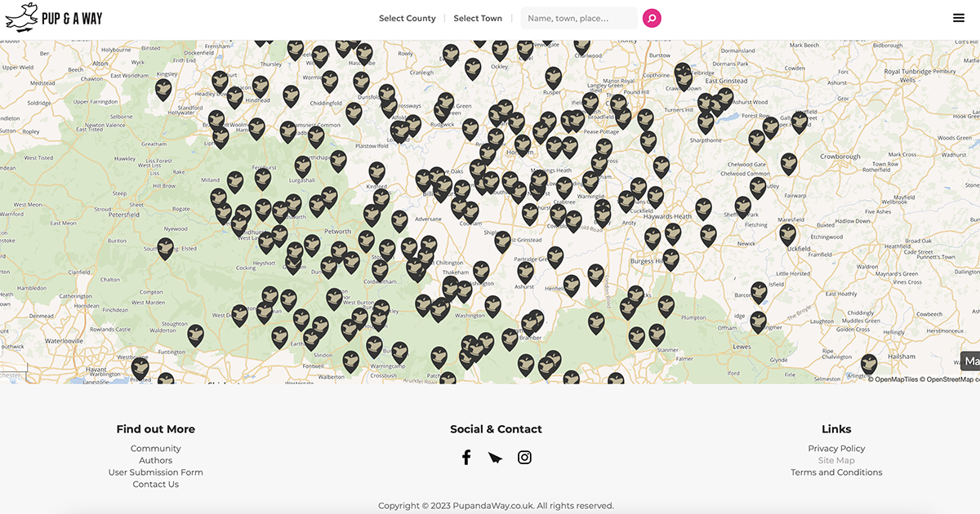Select the dog pin near Crowborough
The width and height of the screenshot is (980, 514).
coord(789,162)
